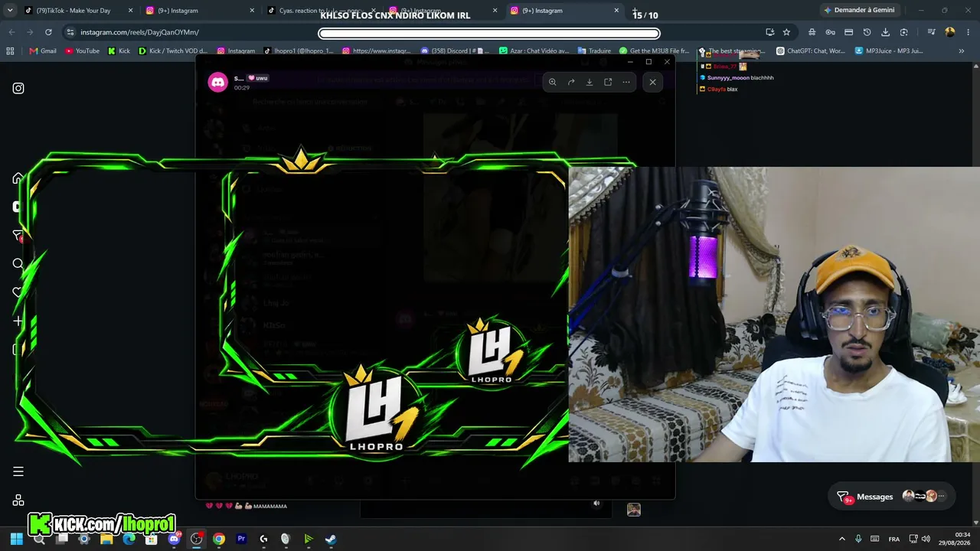Select the active (9+) Instagram tab
Image resolution: width=980 pixels, height=551 pixels.
563,11
